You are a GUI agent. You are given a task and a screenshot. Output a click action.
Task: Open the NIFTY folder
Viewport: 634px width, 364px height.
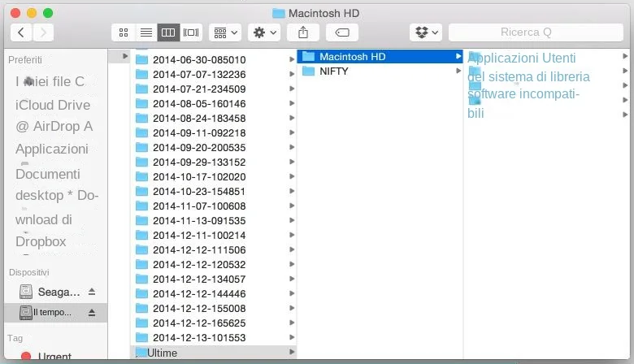[x=334, y=71]
